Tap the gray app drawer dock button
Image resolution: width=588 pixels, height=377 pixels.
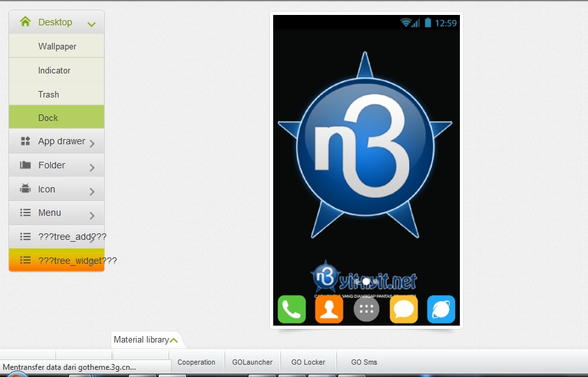click(x=366, y=309)
